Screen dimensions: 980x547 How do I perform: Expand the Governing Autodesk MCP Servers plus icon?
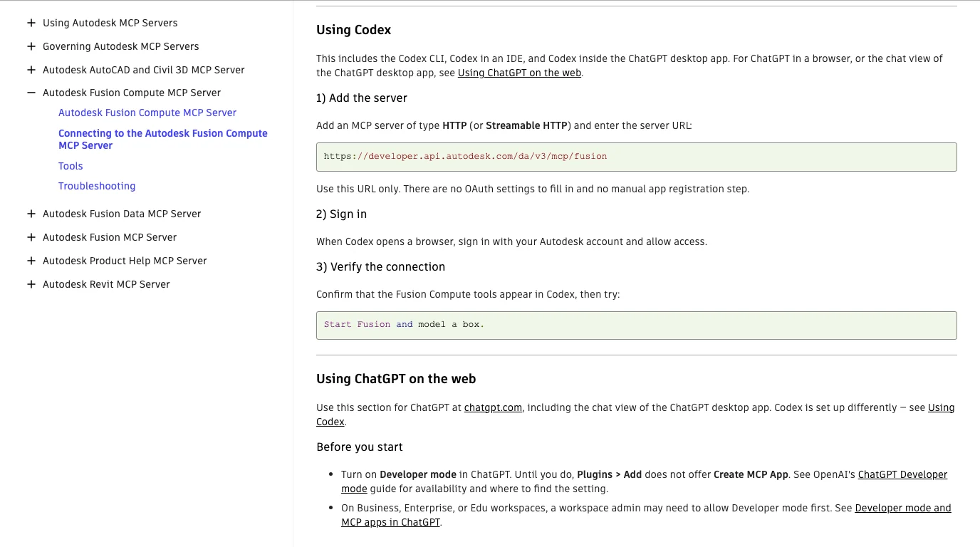[31, 46]
